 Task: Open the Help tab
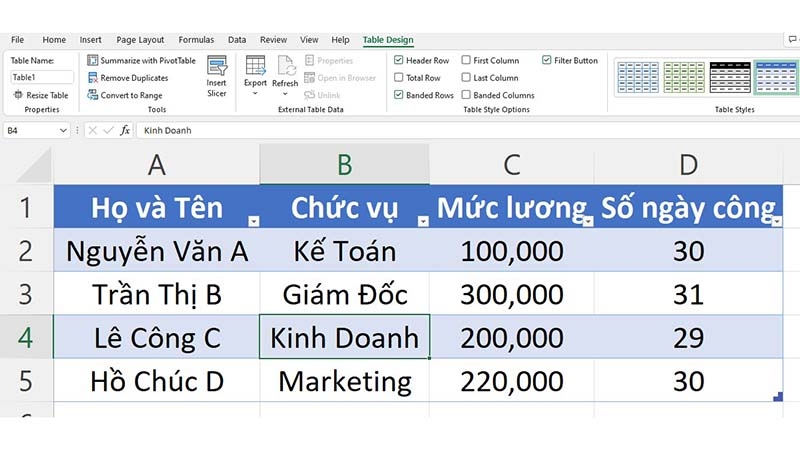pos(340,40)
